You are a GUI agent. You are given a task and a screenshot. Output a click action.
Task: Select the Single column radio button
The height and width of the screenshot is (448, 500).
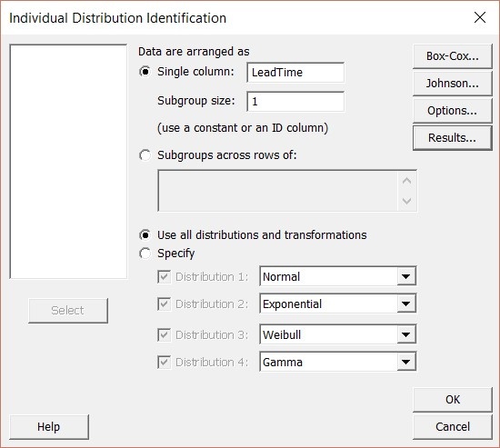(x=145, y=72)
